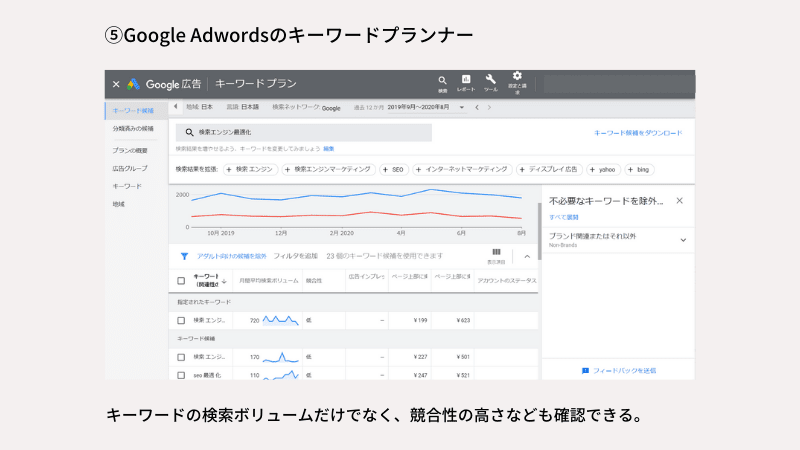Open the tools wrench icon
Viewport: 800px width, 450px height.
coord(490,79)
